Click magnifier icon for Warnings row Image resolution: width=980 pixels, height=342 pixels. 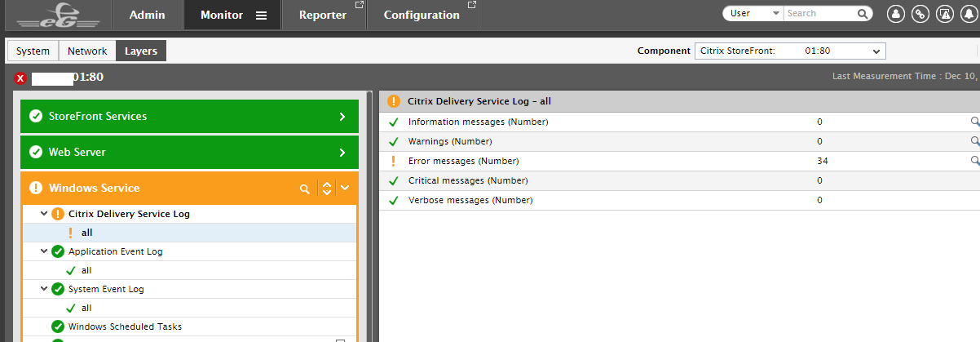tap(974, 141)
